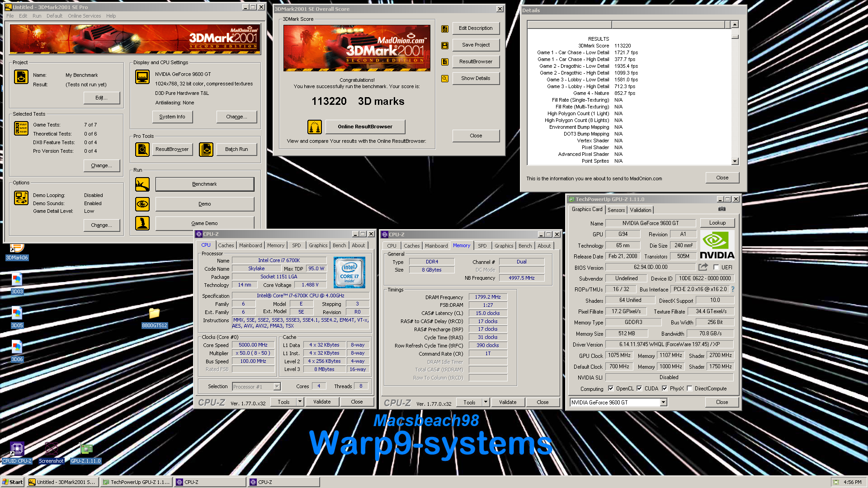Click the Save Project floppy icon
Viewport: 868px width, 488px height.
coord(445,46)
